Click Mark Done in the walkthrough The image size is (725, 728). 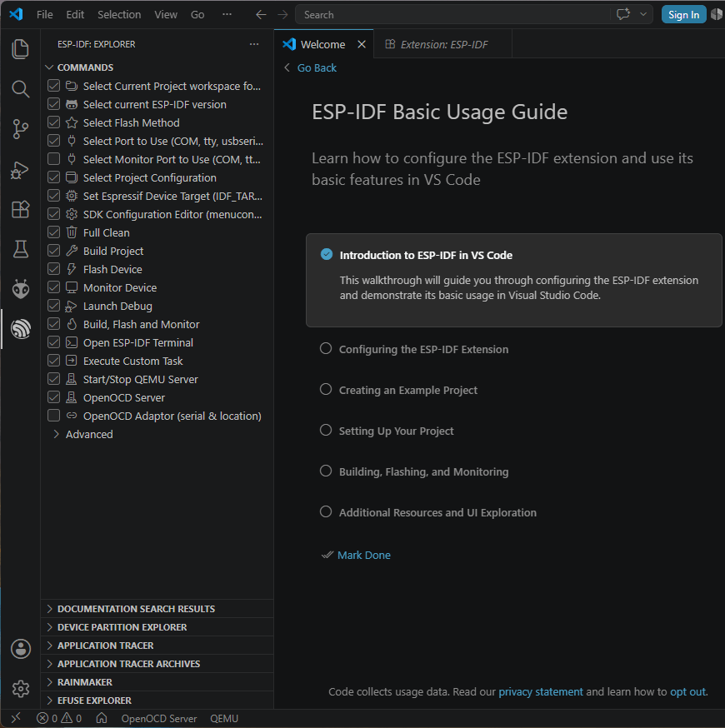click(x=363, y=555)
